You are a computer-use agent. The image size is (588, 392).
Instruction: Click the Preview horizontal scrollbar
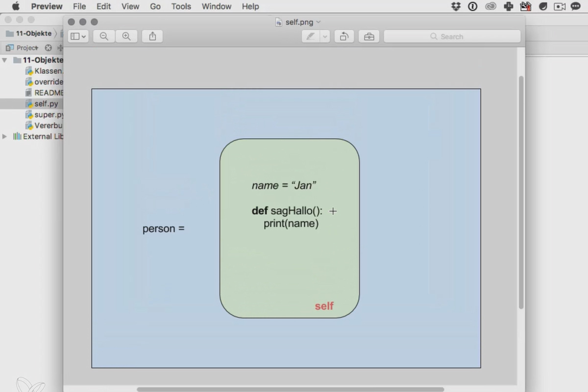[x=290, y=390]
